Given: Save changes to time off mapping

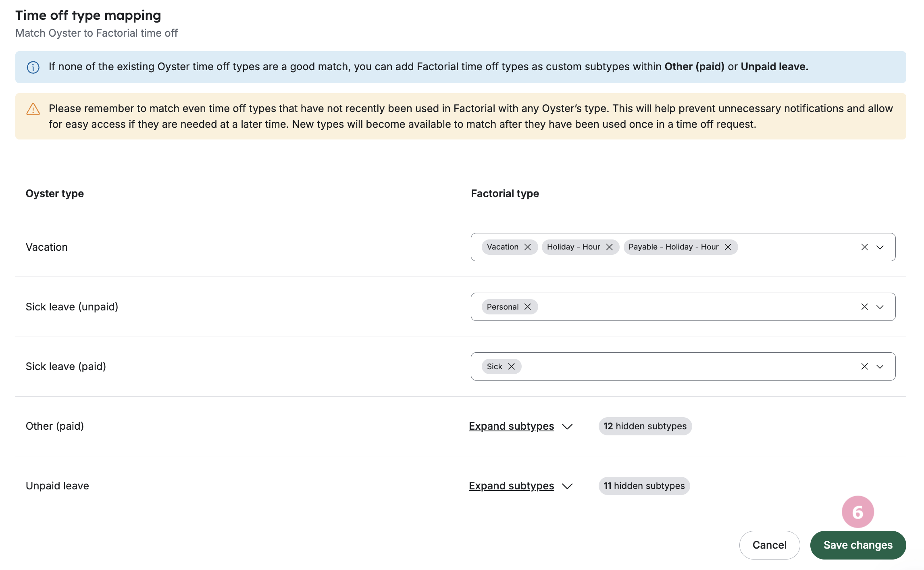Looking at the screenshot, I should [x=858, y=545].
